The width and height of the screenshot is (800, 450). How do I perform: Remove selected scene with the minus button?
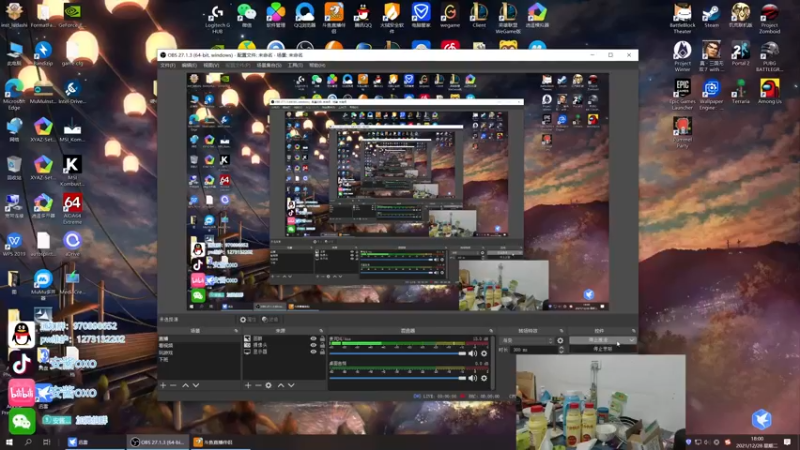(x=173, y=385)
